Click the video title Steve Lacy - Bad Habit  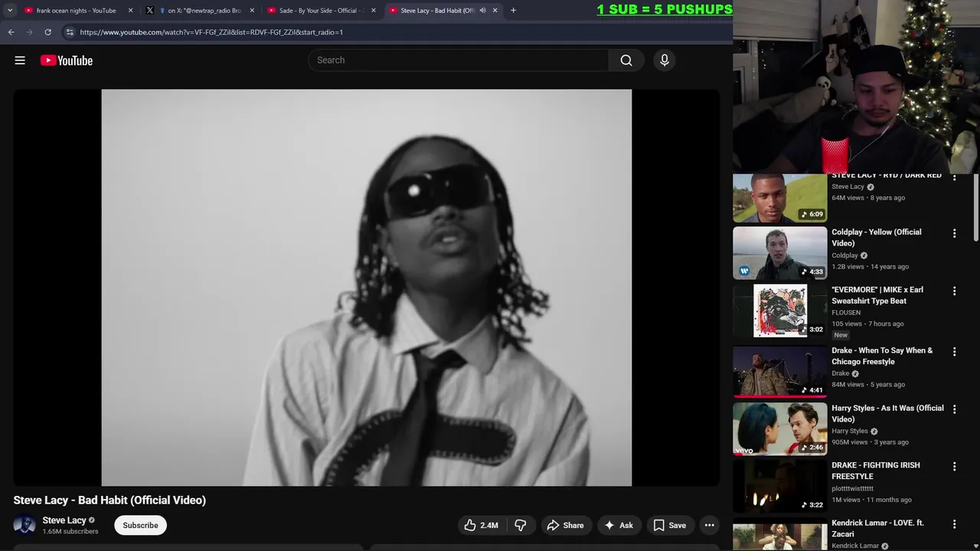point(109,500)
